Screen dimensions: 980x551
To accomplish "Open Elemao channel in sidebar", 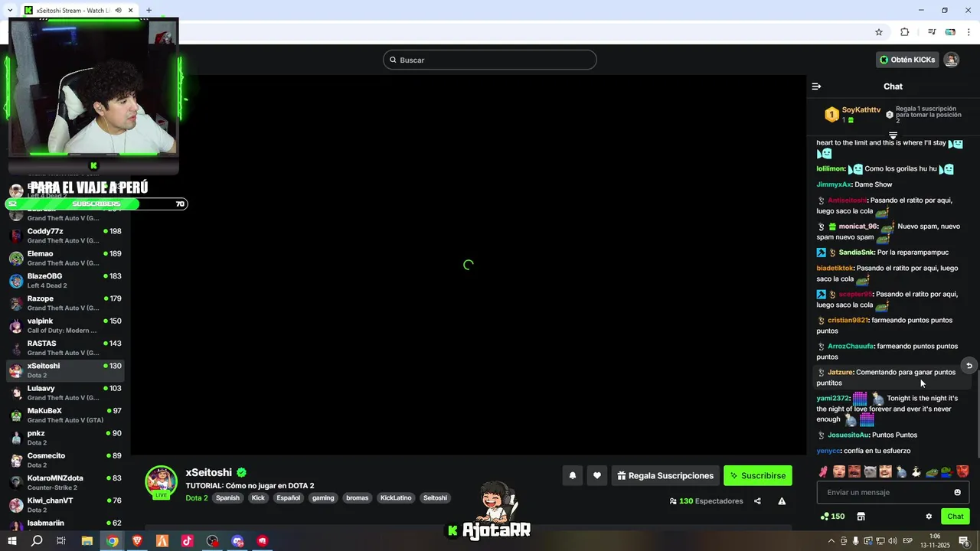I will (65, 258).
